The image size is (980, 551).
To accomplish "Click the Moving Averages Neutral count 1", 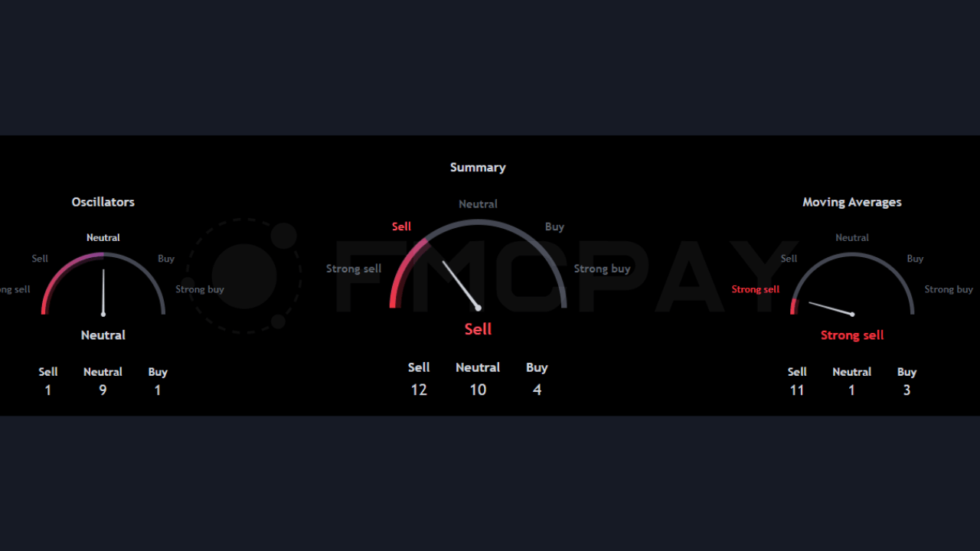I will pyautogui.click(x=851, y=390).
